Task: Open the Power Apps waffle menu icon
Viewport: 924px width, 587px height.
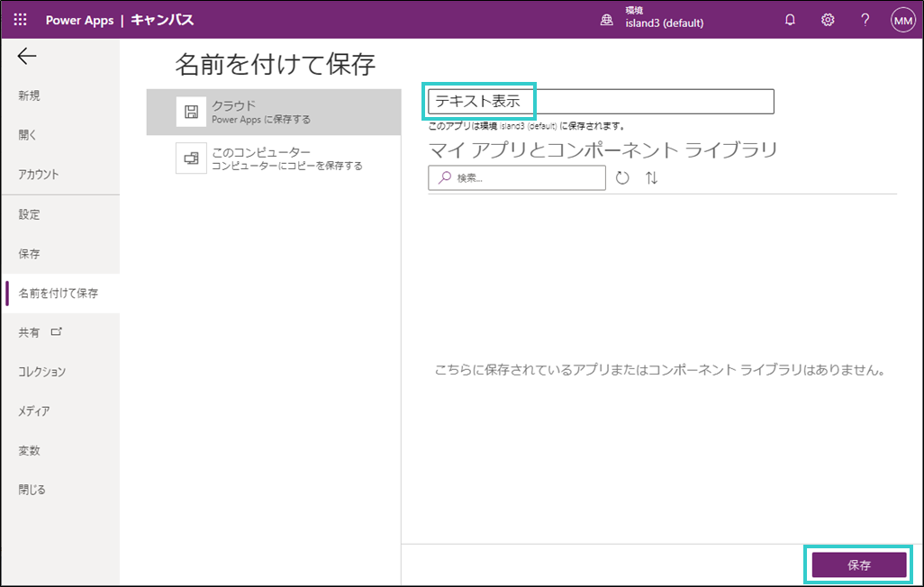Action: click(x=19, y=19)
